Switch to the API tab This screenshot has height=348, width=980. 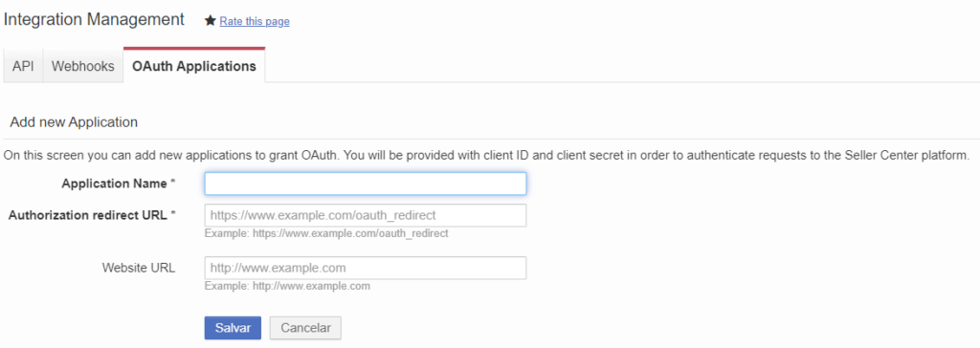(23, 66)
